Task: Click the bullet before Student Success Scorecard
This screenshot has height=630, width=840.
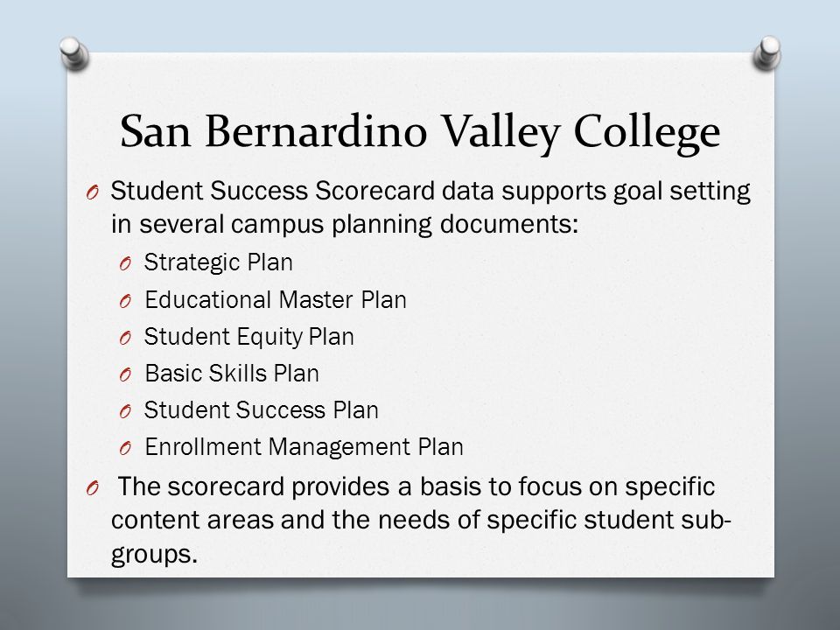Action: pos(93,192)
